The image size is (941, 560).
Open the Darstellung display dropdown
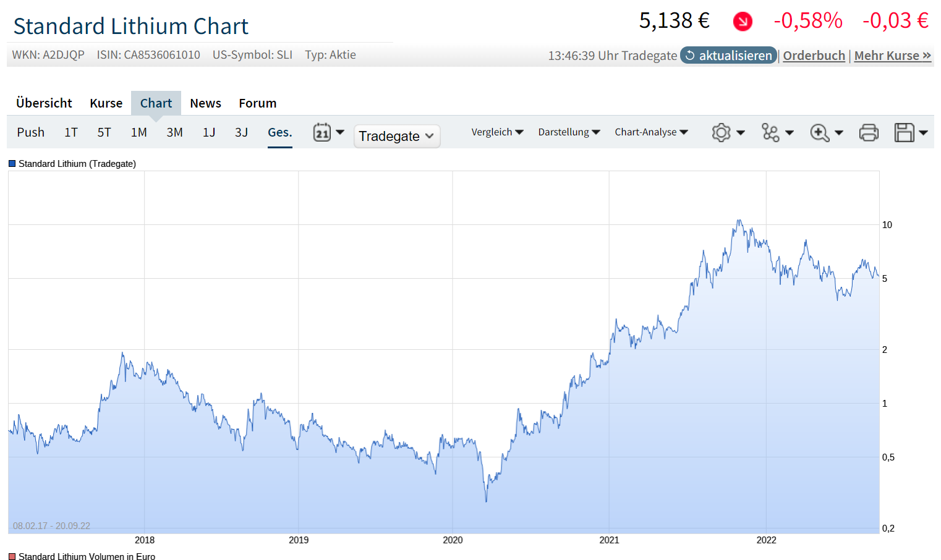click(569, 132)
